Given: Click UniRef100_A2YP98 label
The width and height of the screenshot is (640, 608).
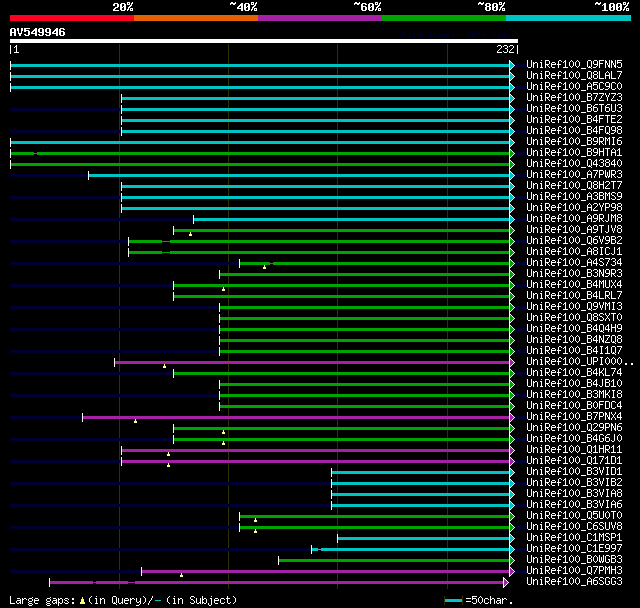Looking at the screenshot, I should point(574,208).
